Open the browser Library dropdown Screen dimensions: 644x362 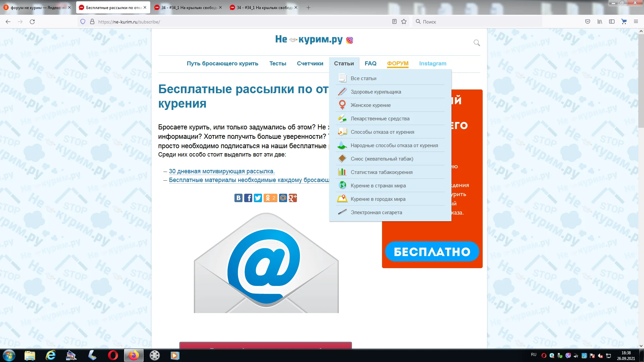tap(600, 21)
